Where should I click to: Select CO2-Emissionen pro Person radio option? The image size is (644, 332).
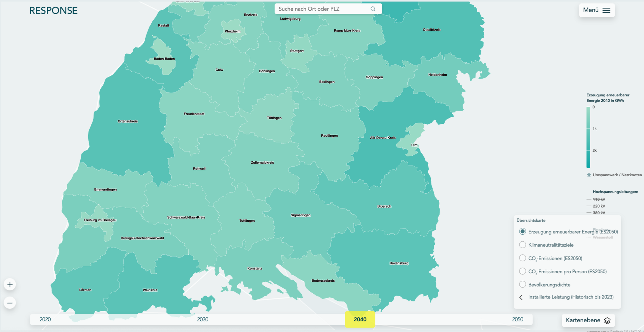coord(523,271)
